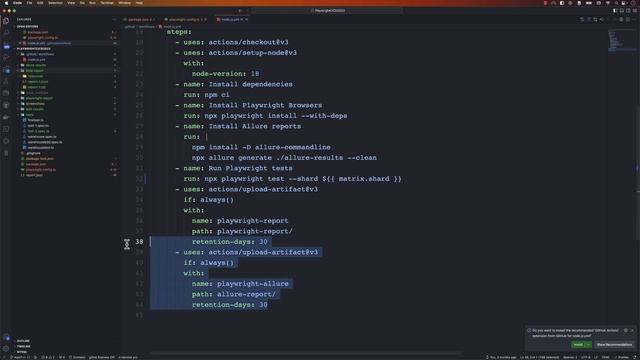Open the Explorer view in activity bar
Screen dimensions: 640x360
[6, 21]
